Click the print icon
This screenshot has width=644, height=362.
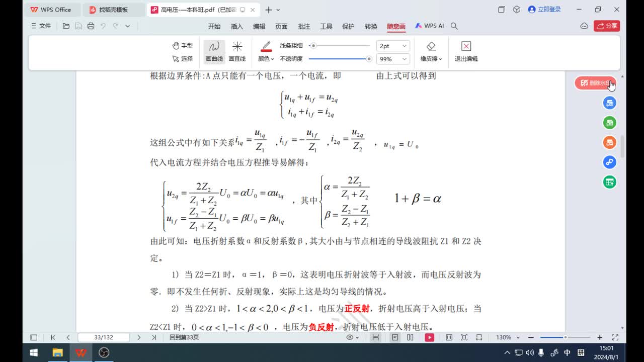(91, 26)
